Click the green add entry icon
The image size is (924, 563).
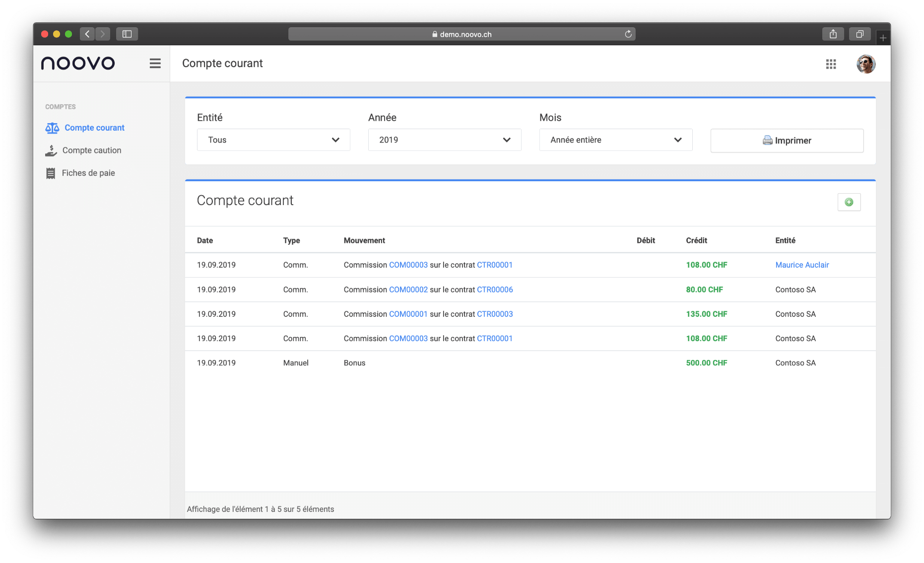849,202
